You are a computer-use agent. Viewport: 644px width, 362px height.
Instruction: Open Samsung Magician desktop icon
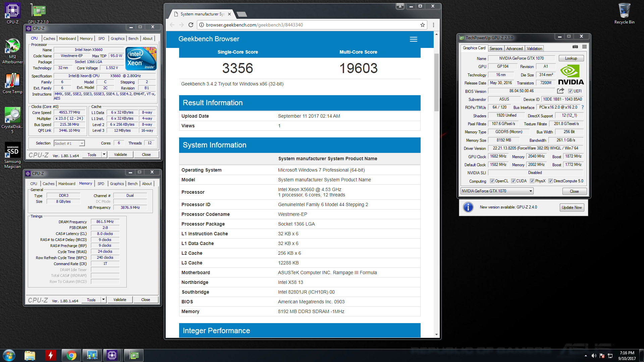(12, 155)
